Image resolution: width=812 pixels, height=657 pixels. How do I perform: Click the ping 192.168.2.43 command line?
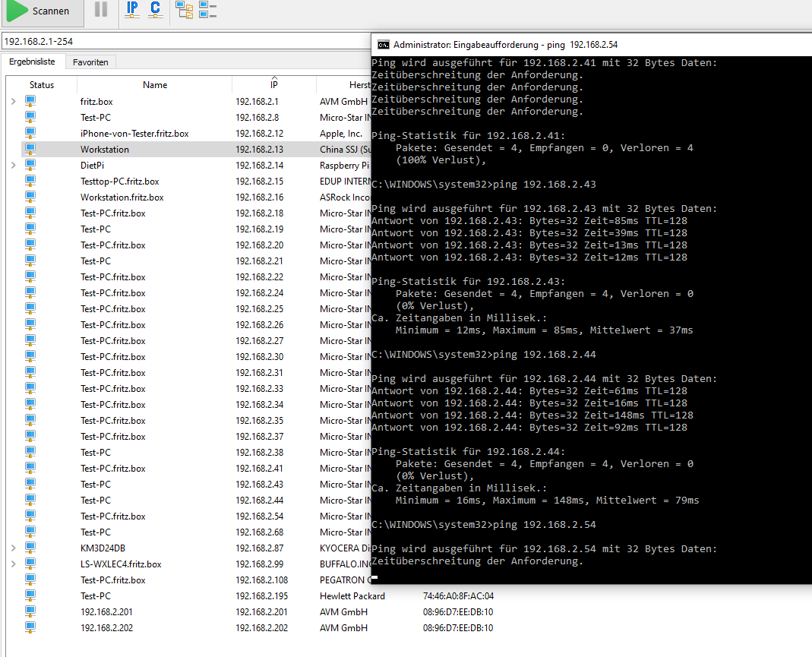(484, 185)
